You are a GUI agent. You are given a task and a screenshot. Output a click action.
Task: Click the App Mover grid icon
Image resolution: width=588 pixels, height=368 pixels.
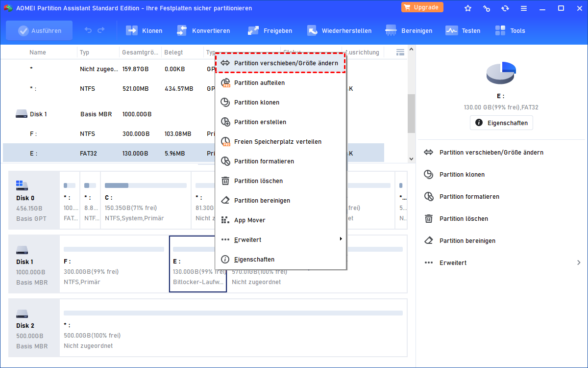tap(225, 220)
